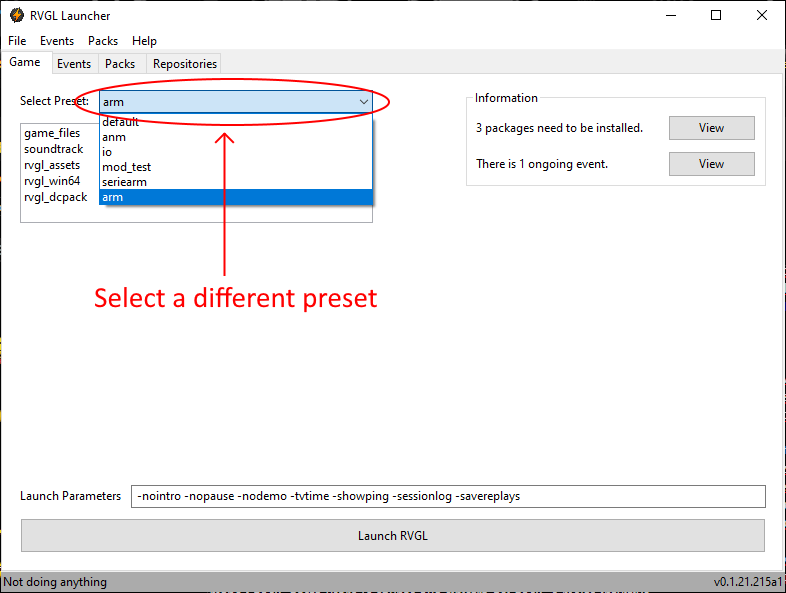Choose the anm preset from list

click(236, 137)
